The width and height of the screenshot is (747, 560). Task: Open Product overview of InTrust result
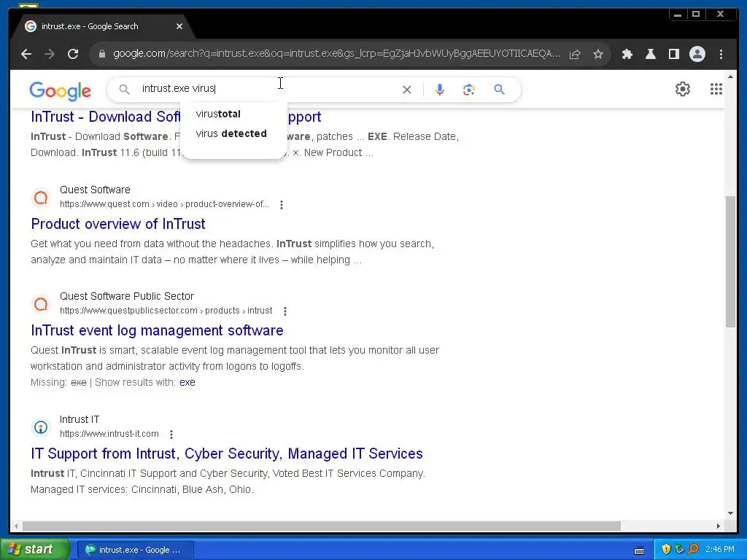tap(118, 224)
